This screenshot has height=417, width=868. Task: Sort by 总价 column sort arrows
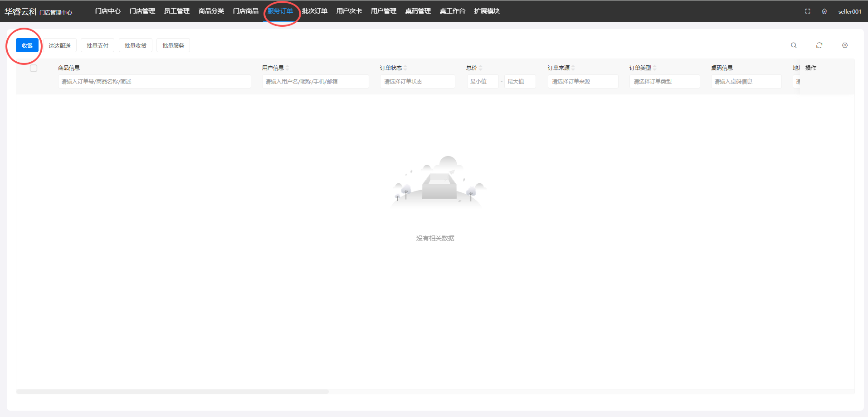tap(481, 68)
